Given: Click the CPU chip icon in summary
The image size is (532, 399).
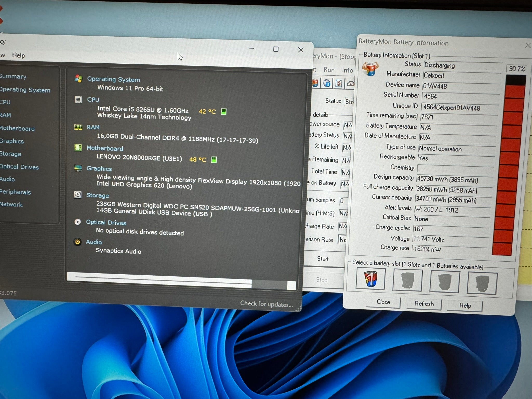Looking at the screenshot, I should coord(78,99).
